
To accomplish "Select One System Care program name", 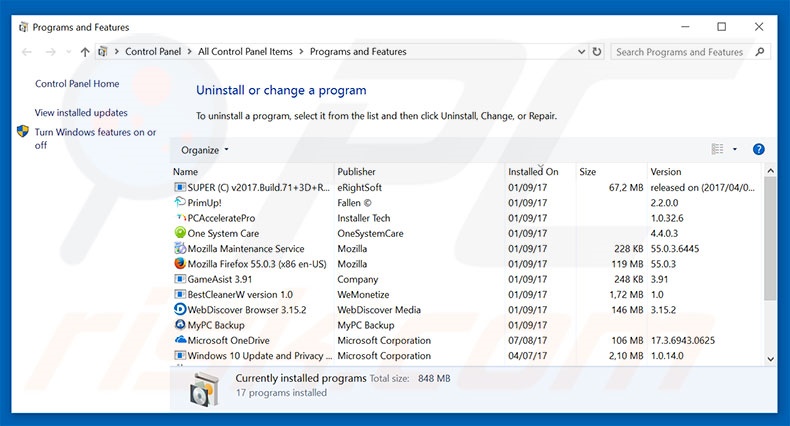I will pyautogui.click(x=223, y=233).
